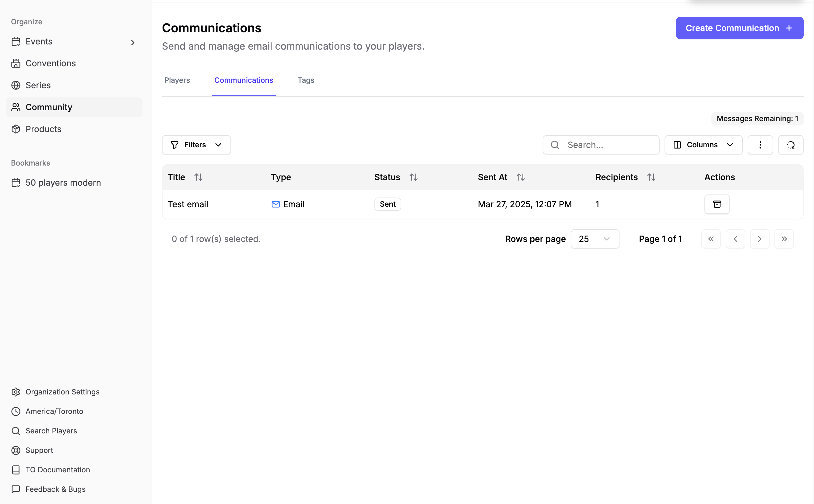Open the rows per page selector
Image resolution: width=814 pixels, height=504 pixels.
(x=594, y=239)
